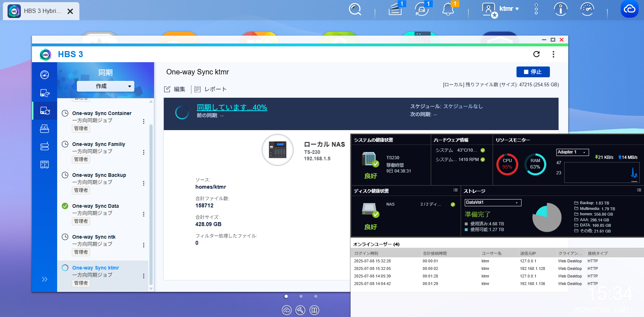The image size is (644, 317).
Task: Open the Jobs sidebar icon
Action: [45, 129]
